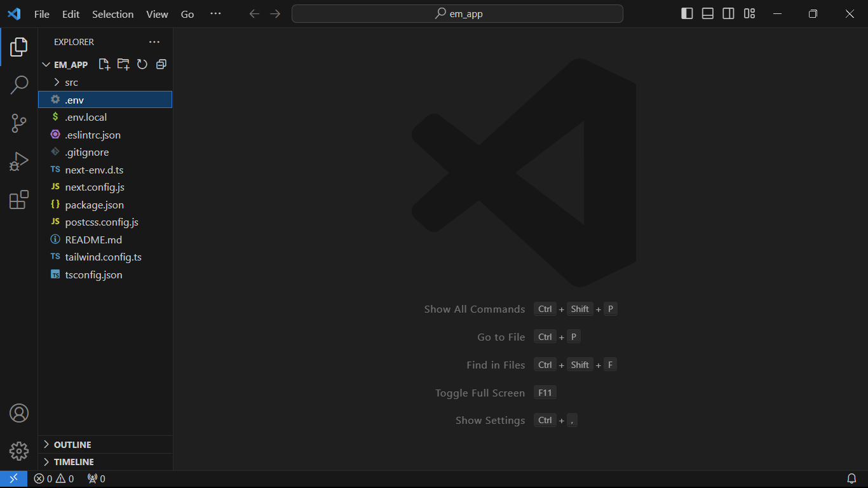Open the Source Control view
This screenshot has height=488, width=868.
click(19, 123)
